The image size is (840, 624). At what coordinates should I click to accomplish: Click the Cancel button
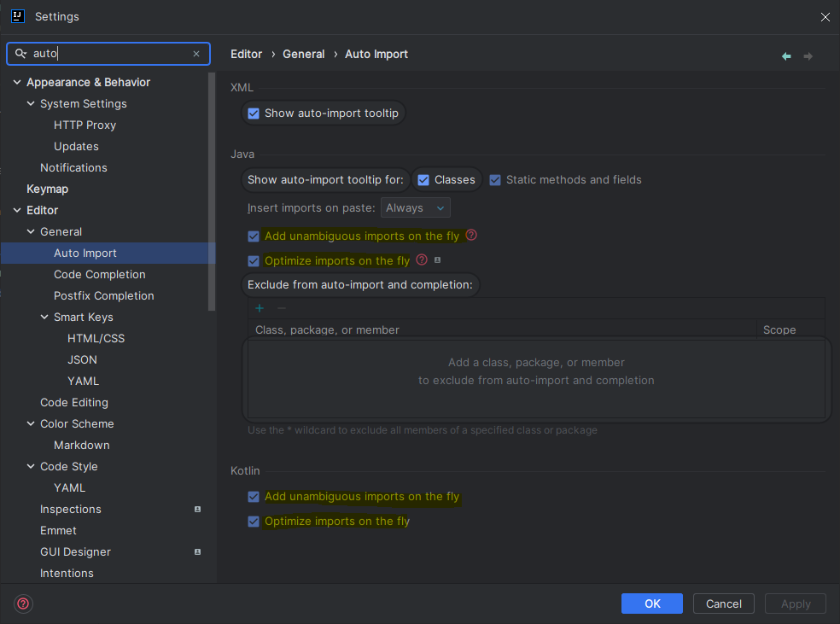point(724,604)
